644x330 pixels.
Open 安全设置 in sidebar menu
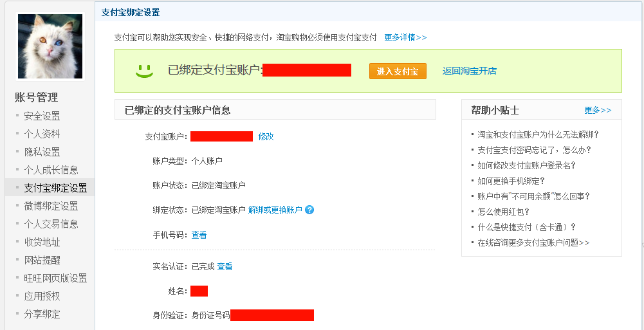(x=42, y=116)
